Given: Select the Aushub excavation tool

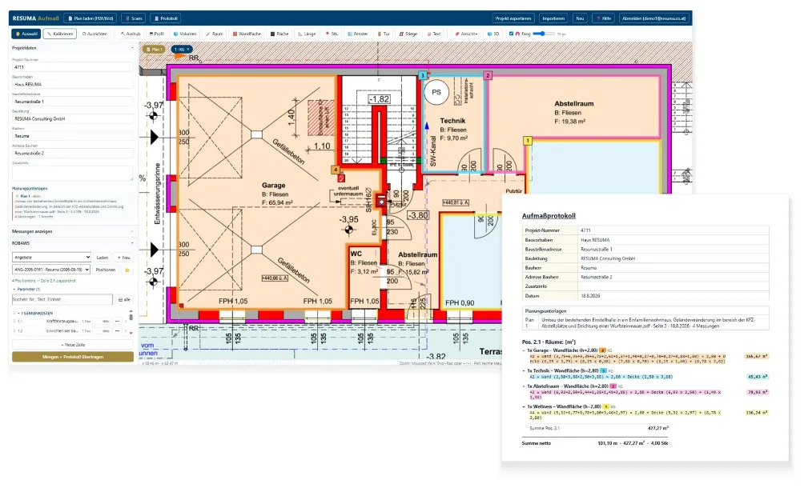Looking at the screenshot, I should [131, 34].
